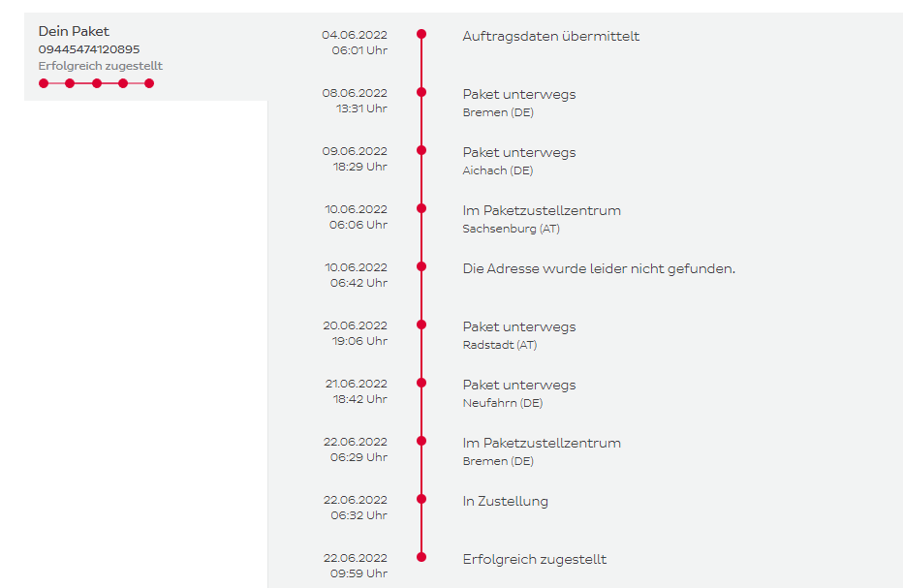903x588 pixels.
Task: Select the Aichach timeline marker dot
Action: [x=421, y=150]
